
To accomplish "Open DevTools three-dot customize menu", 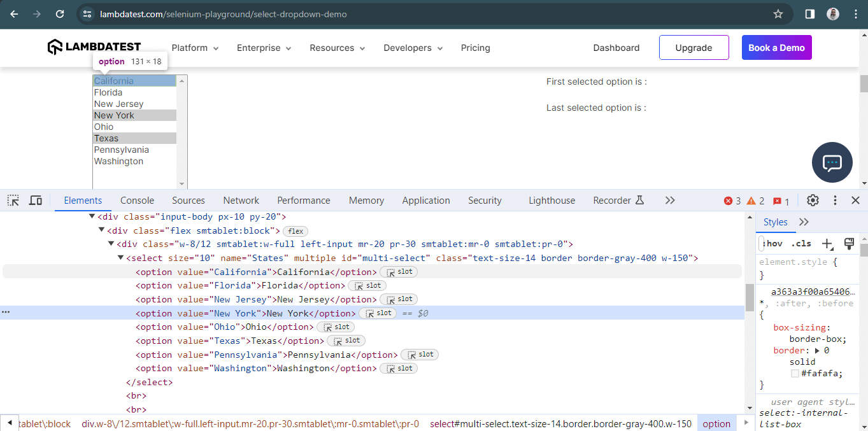I will 835,201.
